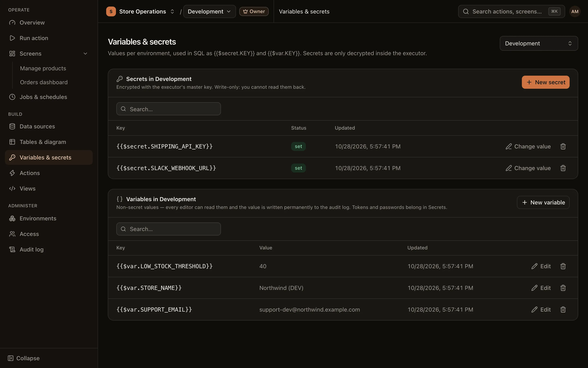
Task: Click the New secret button
Action: point(546,82)
